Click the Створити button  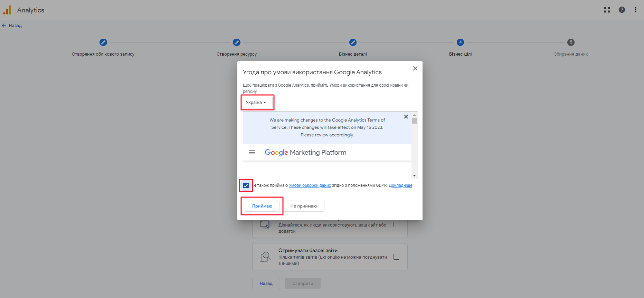coord(303,283)
